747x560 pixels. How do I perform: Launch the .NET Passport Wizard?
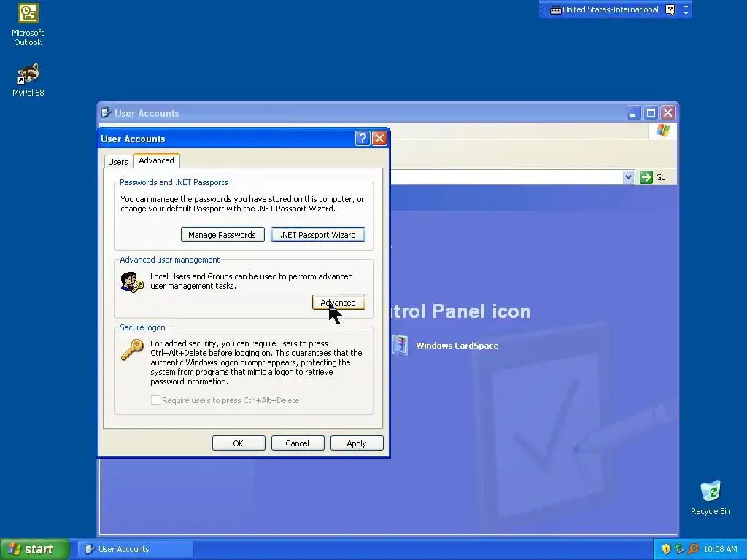coord(318,234)
